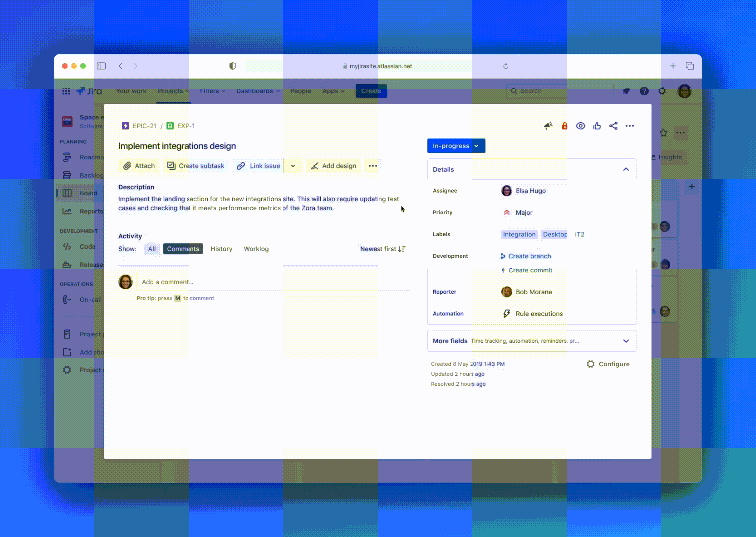The width and height of the screenshot is (756, 537).
Task: Toggle the watch issue eye icon
Action: coord(580,126)
